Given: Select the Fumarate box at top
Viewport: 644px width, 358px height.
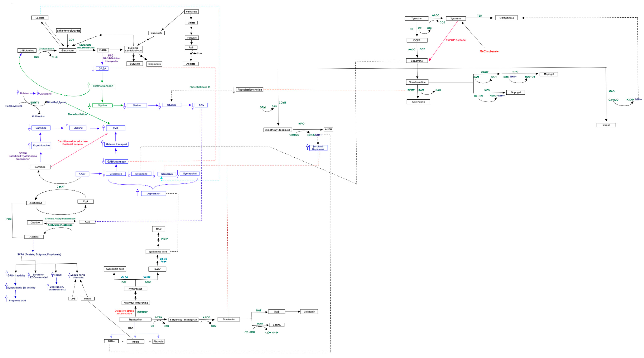Looking at the screenshot, I should 191,12.
